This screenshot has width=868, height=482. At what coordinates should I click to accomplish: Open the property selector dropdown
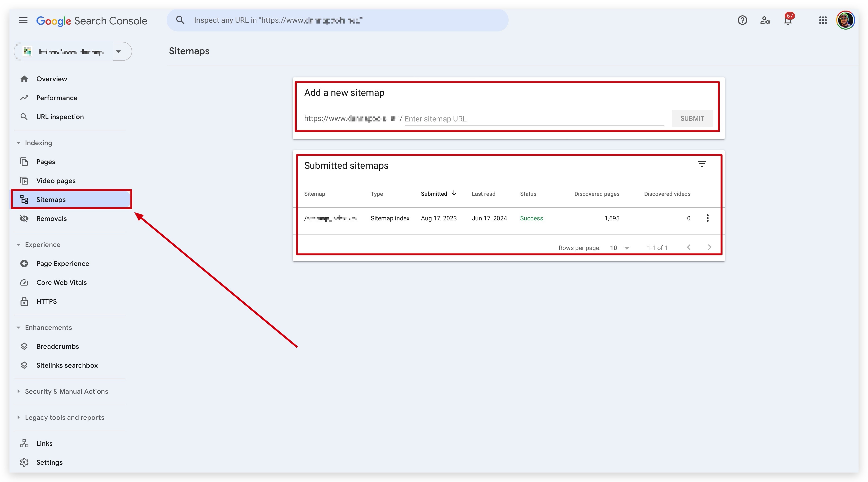(118, 52)
